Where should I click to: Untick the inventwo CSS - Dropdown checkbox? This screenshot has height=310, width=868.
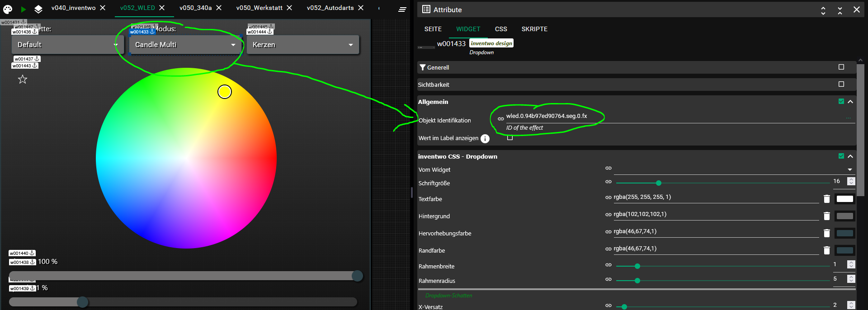[841, 156]
